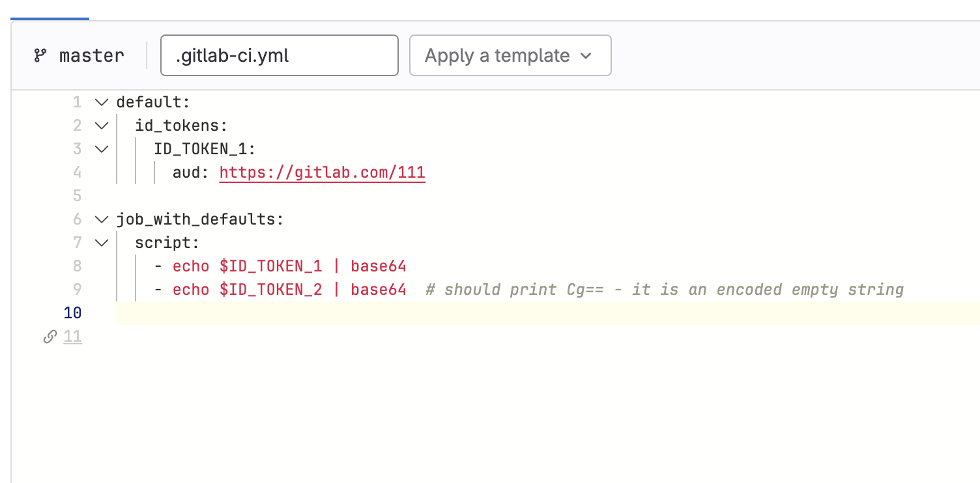Select the .gitlab-ci.yml filename field
This screenshot has width=980, height=483.
(x=279, y=55)
